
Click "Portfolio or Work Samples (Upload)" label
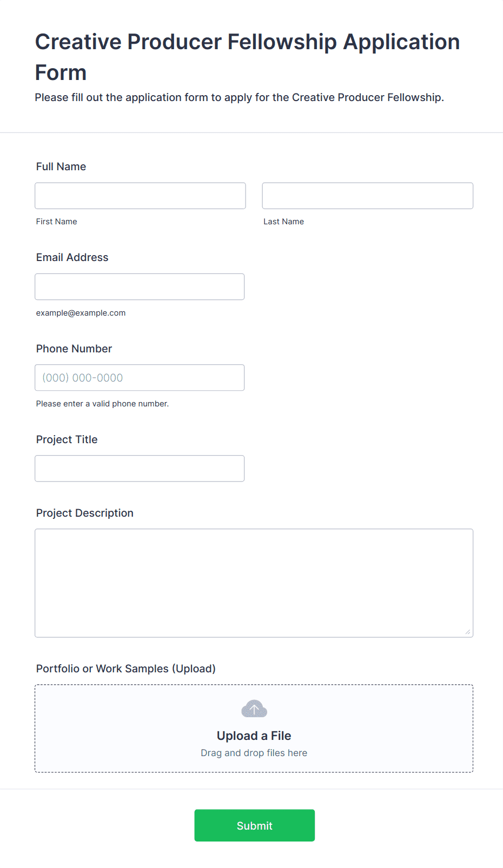point(126,669)
